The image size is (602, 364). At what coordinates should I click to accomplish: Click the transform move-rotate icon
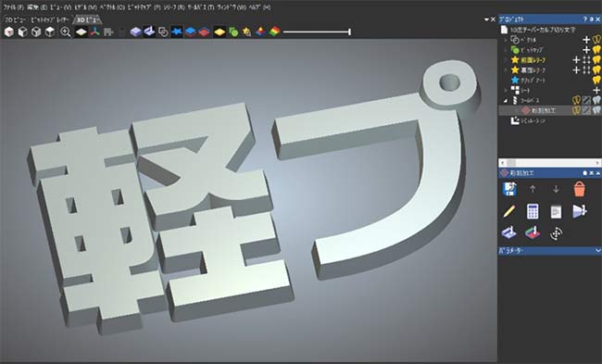point(556,233)
